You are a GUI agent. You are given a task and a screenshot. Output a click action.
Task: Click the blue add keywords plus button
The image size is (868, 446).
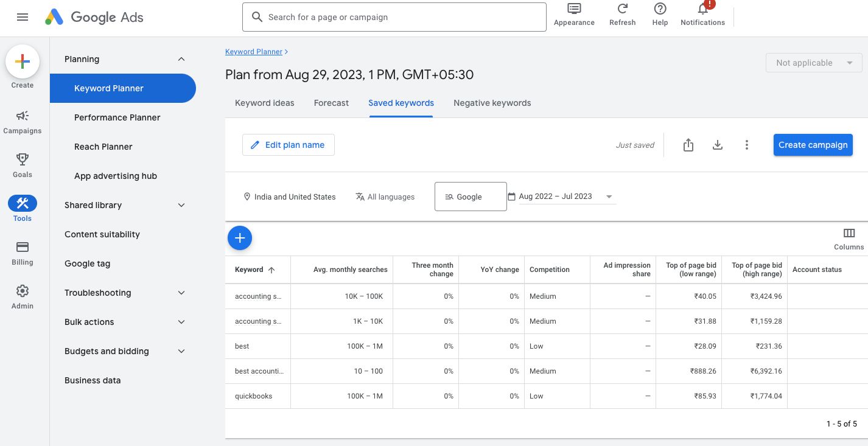pos(240,238)
